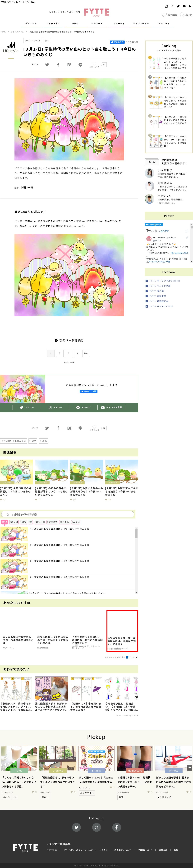The image size is (193, 868).
Task: Click the mail envelope icon in the top header
Action: 190,6
